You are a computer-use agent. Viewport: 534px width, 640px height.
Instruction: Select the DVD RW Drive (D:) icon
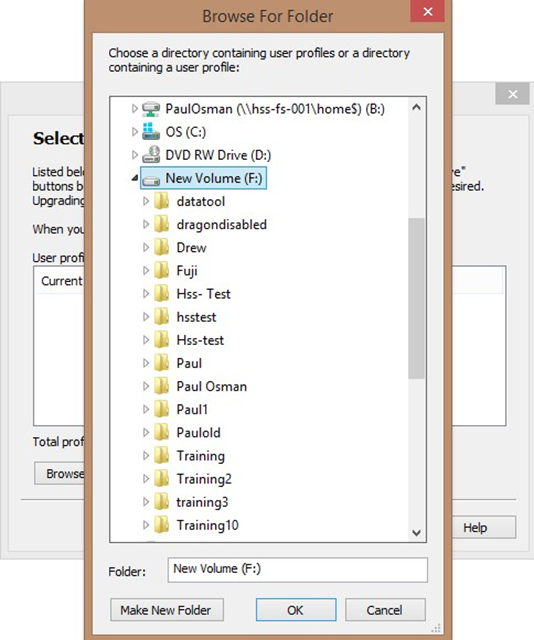click(x=151, y=155)
